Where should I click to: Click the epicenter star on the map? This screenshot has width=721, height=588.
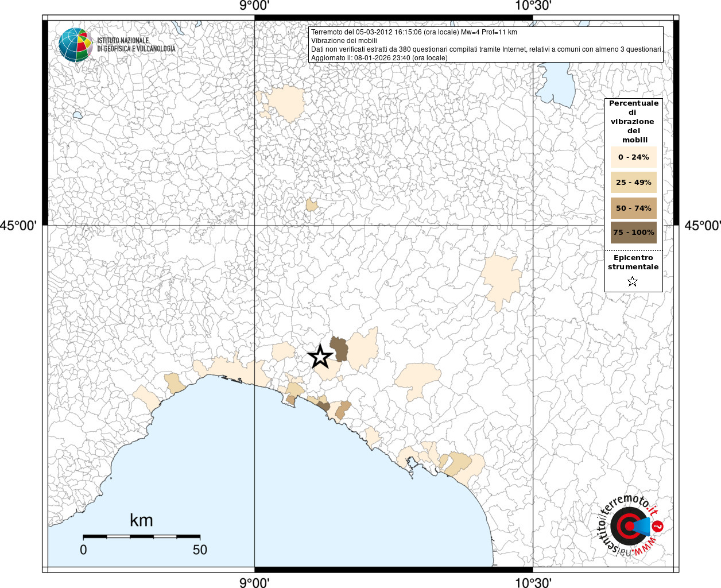[x=320, y=357]
